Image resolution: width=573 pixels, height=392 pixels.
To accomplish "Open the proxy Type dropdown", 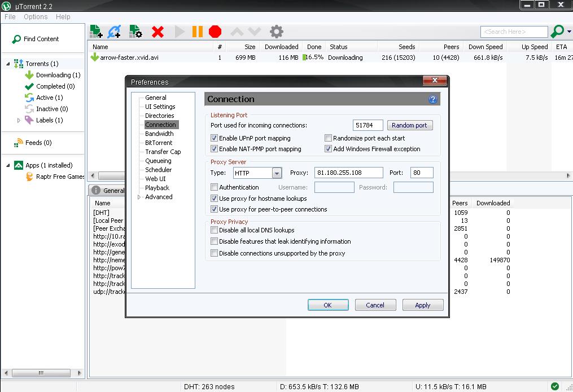I will pyautogui.click(x=277, y=173).
